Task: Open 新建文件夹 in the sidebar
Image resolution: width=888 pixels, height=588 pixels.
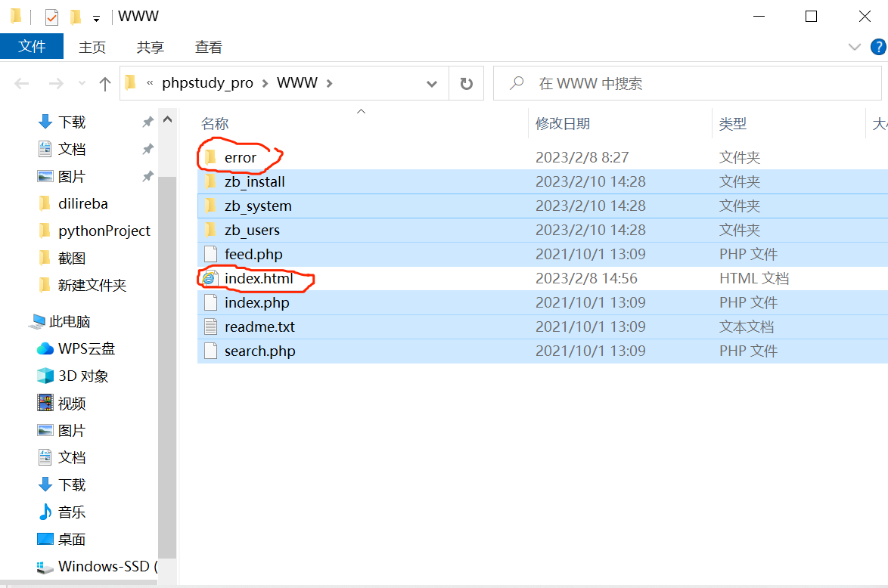Action: 92,285
